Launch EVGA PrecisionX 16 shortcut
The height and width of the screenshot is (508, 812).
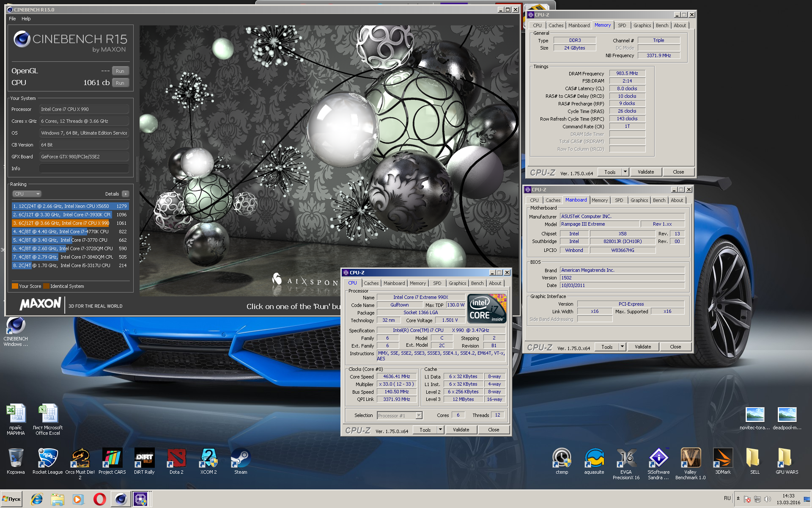626,464
